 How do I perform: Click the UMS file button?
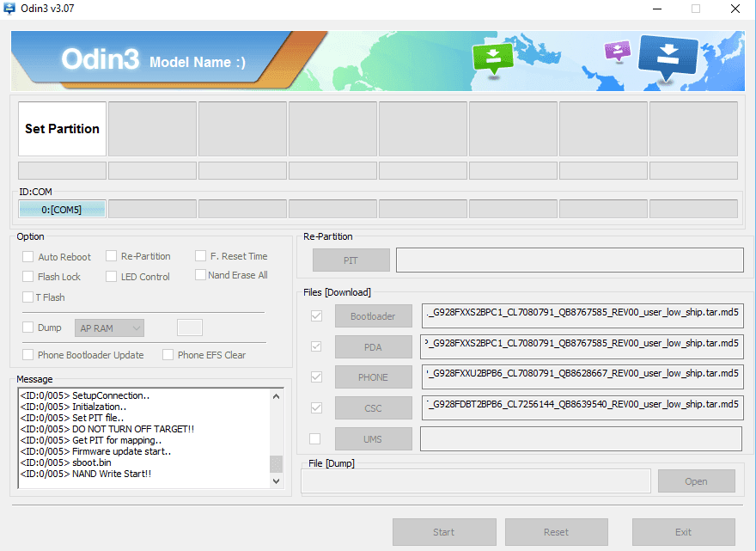point(373,439)
